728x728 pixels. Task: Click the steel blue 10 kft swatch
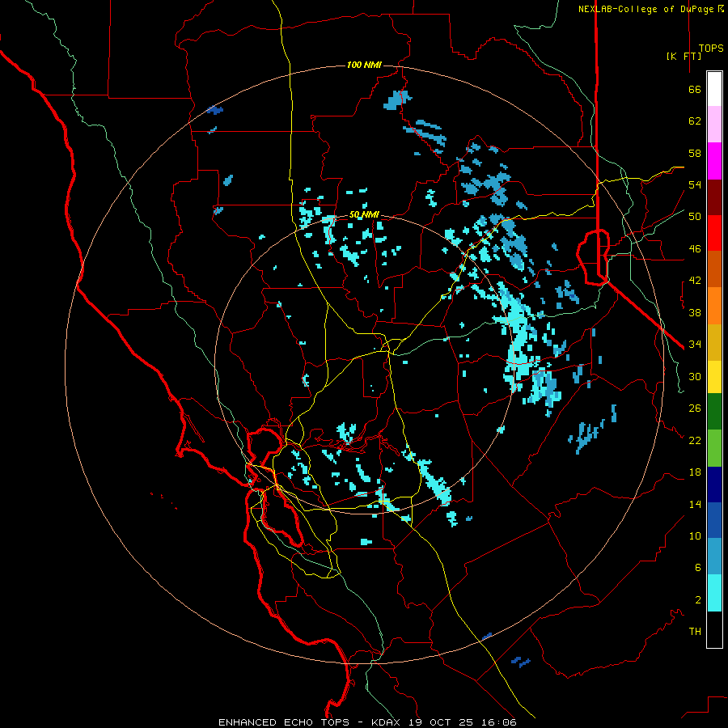pos(714,556)
